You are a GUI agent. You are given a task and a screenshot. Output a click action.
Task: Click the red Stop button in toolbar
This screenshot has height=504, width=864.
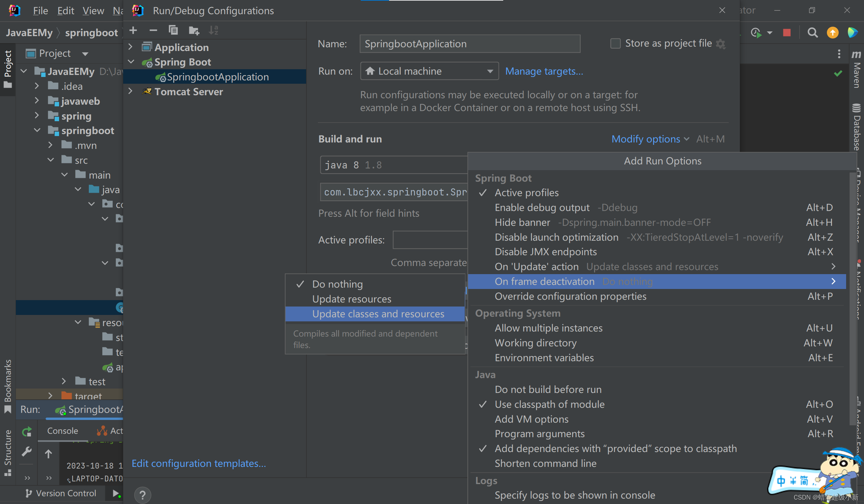[x=786, y=32]
